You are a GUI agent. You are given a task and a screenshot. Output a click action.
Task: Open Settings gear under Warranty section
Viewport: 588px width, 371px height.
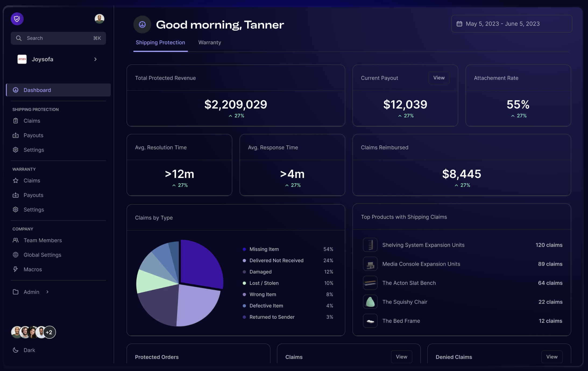[x=16, y=209]
